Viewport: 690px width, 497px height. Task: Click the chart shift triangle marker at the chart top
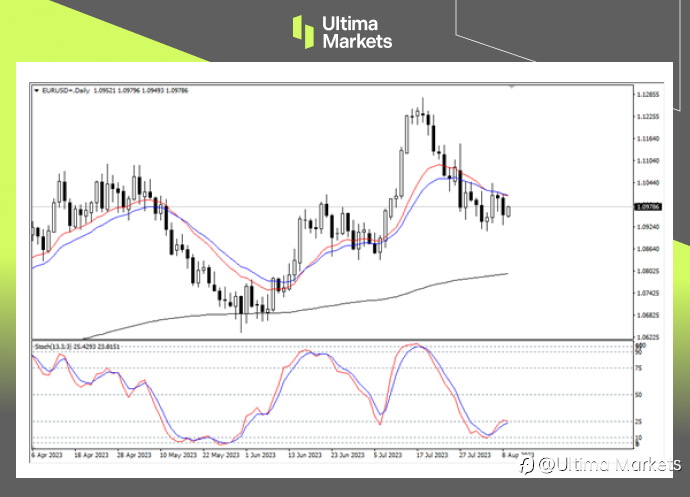click(511, 87)
